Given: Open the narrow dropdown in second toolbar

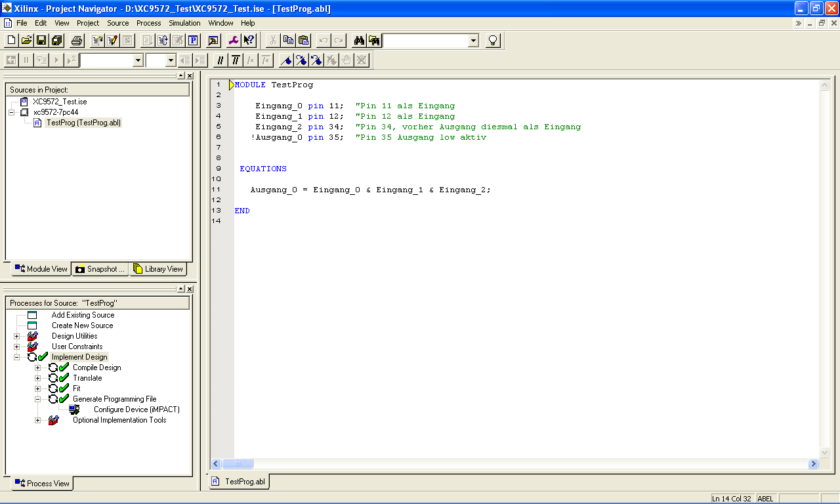Looking at the screenshot, I should (x=171, y=60).
